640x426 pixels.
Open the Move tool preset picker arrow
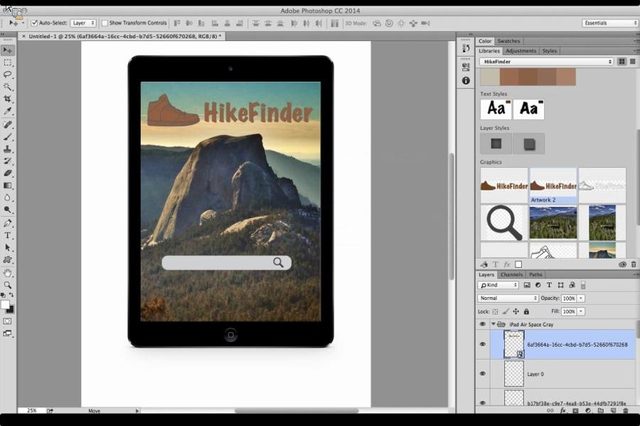click(x=22, y=23)
